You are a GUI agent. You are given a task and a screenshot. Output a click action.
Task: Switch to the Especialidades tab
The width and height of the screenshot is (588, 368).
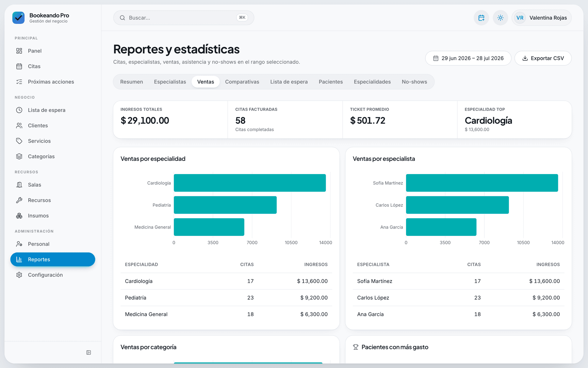pyautogui.click(x=372, y=82)
